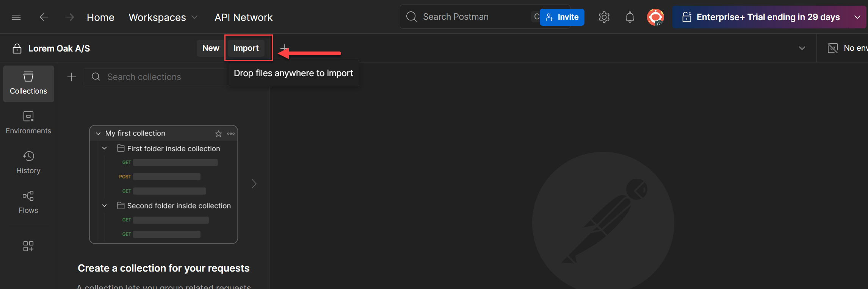868x289 pixels.
Task: Click the New button
Action: click(x=211, y=48)
